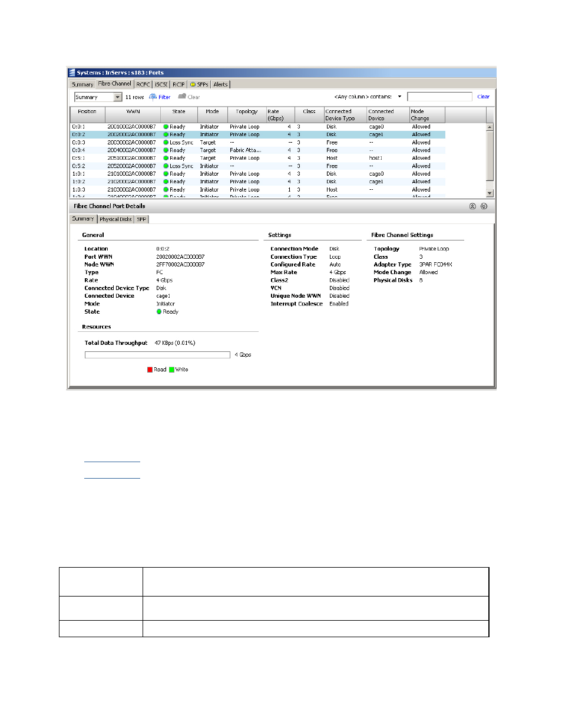Select port row 1:0:2

coord(257,182)
